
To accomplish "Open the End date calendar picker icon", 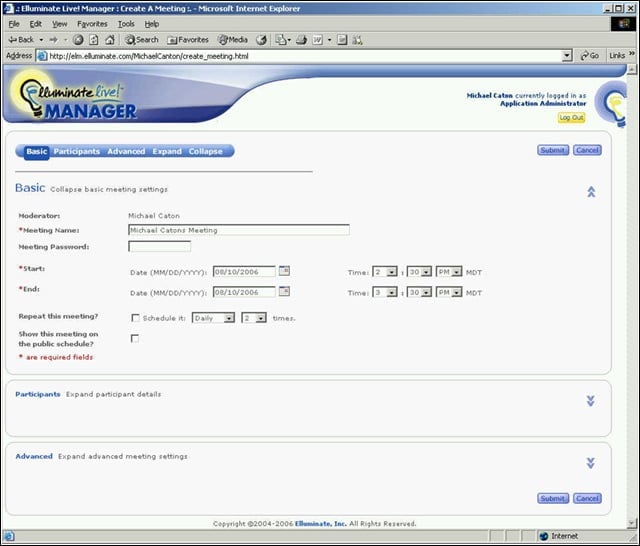I will point(284,291).
